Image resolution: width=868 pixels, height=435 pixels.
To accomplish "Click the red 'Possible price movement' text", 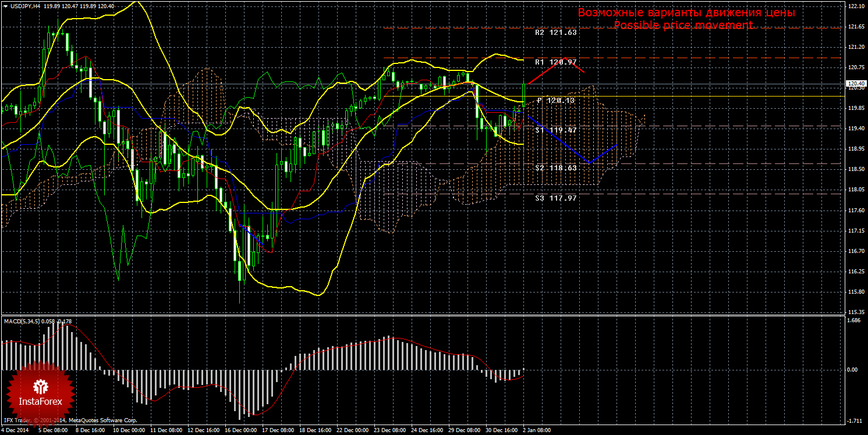I will pos(683,26).
